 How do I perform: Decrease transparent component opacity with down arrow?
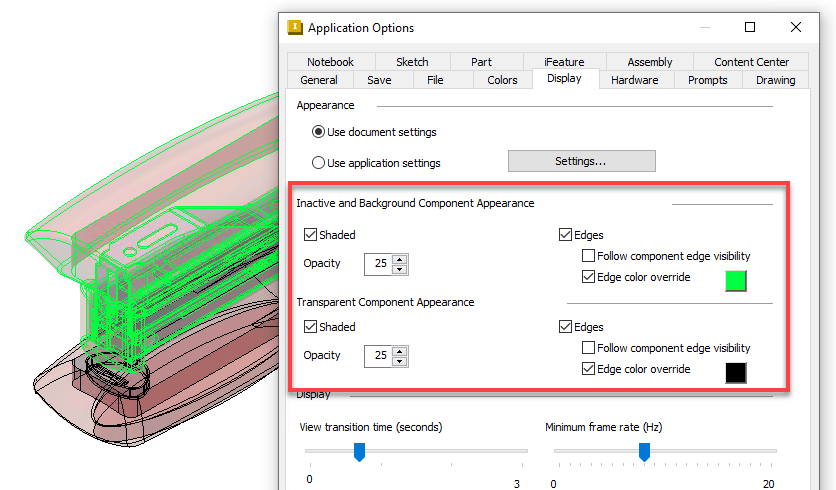(x=400, y=362)
